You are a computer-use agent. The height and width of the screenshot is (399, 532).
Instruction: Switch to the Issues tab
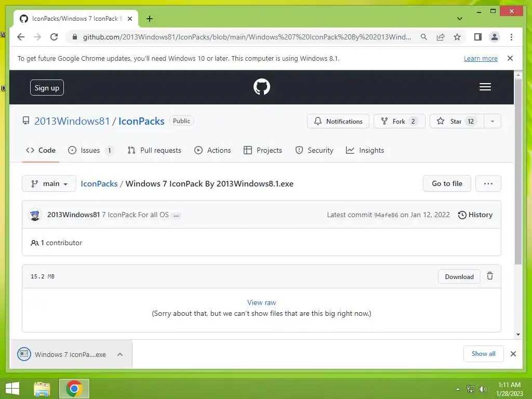[x=90, y=150]
